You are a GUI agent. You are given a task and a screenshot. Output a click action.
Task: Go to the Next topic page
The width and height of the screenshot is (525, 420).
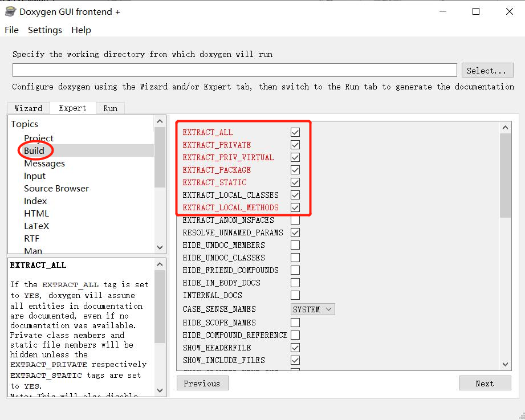485,383
